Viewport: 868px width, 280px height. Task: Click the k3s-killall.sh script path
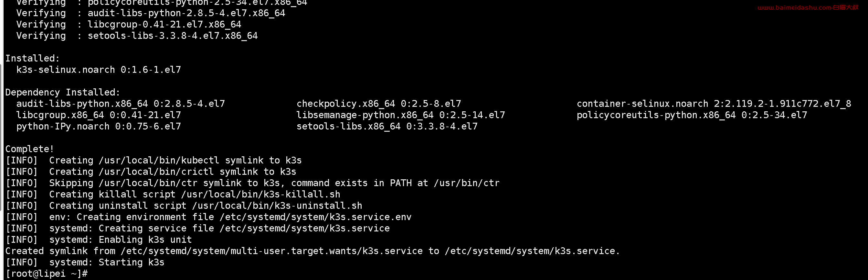pyautogui.click(x=260, y=194)
